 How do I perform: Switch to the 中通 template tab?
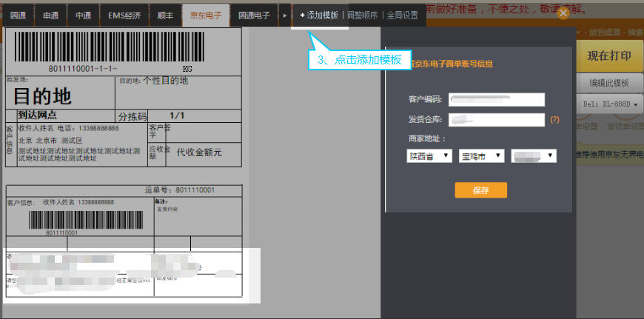coord(83,16)
